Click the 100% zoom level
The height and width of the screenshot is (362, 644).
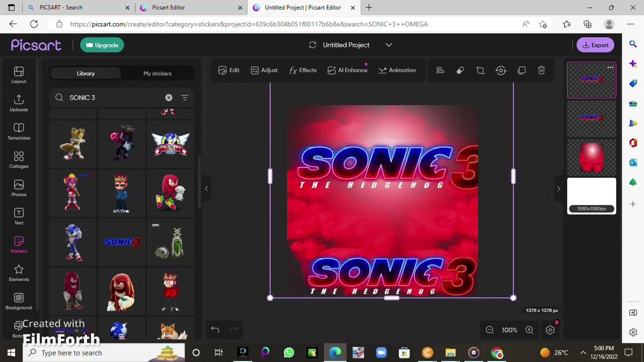pos(509,330)
